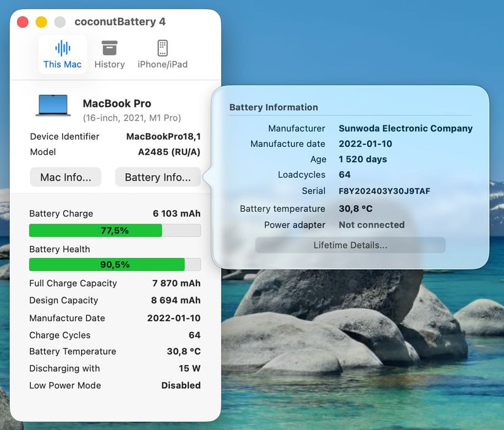Click Sunwoda Electronic Company manufacturer value
The height and width of the screenshot is (430, 504).
pos(406,128)
